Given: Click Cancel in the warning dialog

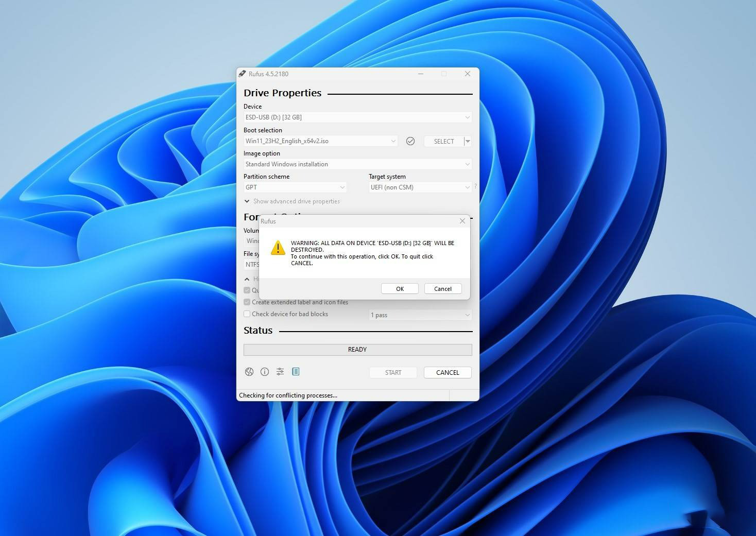Looking at the screenshot, I should [x=443, y=289].
